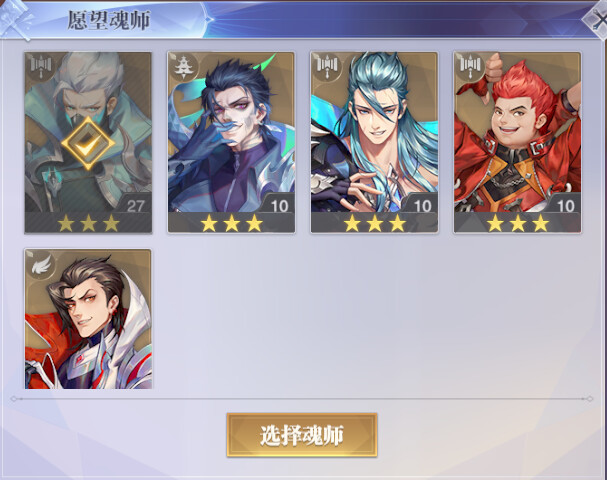Click class icon on gray-haired hero card
The height and width of the screenshot is (480, 607).
tap(41, 65)
